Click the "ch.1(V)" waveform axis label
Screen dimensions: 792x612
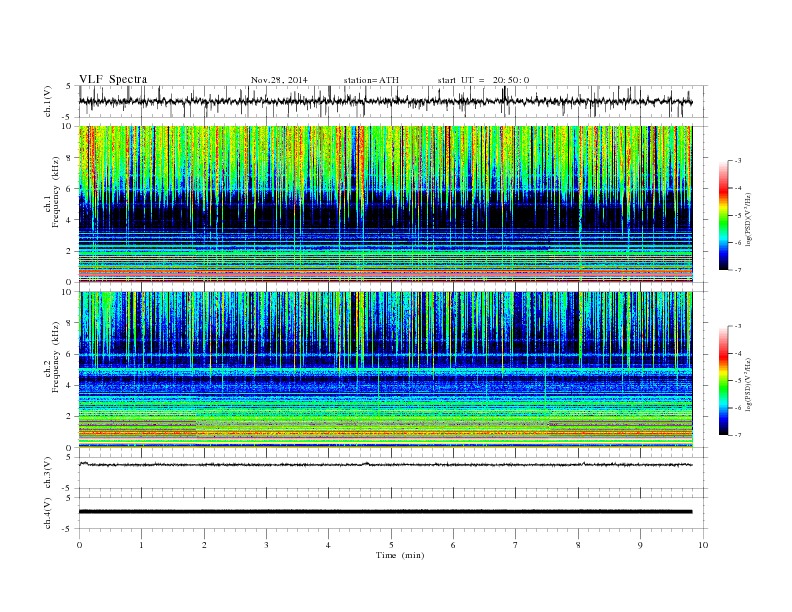click(x=48, y=101)
